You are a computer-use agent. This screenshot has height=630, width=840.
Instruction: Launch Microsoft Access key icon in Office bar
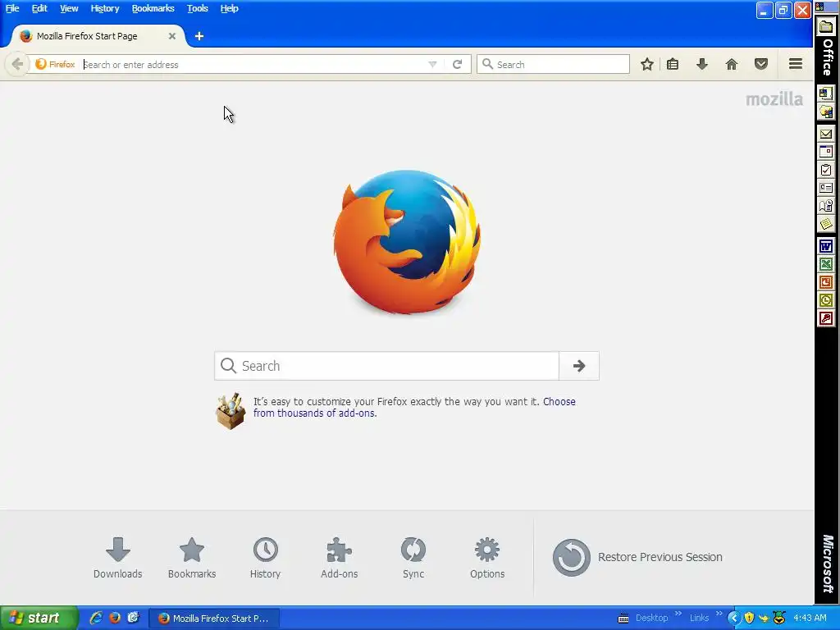click(x=825, y=319)
